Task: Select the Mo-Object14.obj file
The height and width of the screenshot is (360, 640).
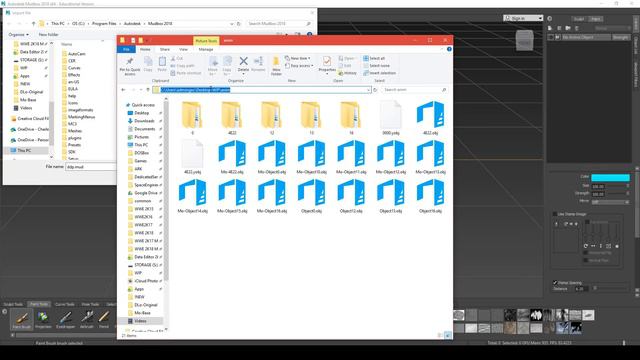Action: point(193,196)
